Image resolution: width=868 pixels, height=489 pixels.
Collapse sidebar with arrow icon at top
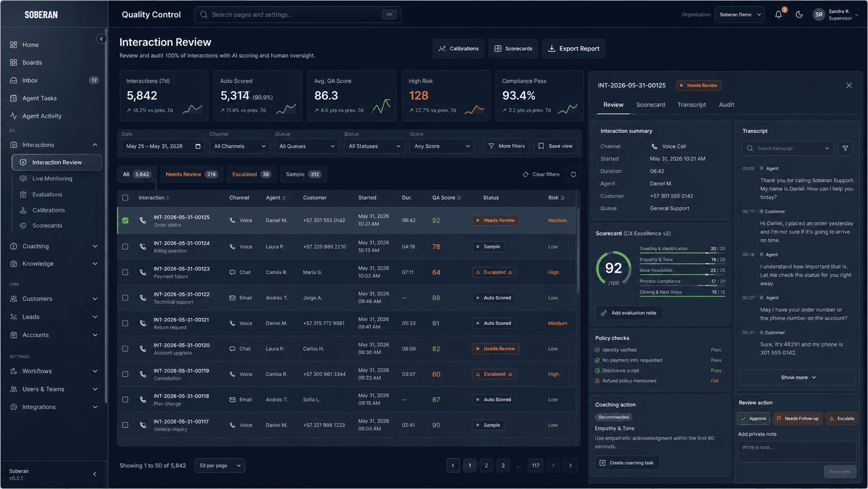pyautogui.click(x=101, y=39)
